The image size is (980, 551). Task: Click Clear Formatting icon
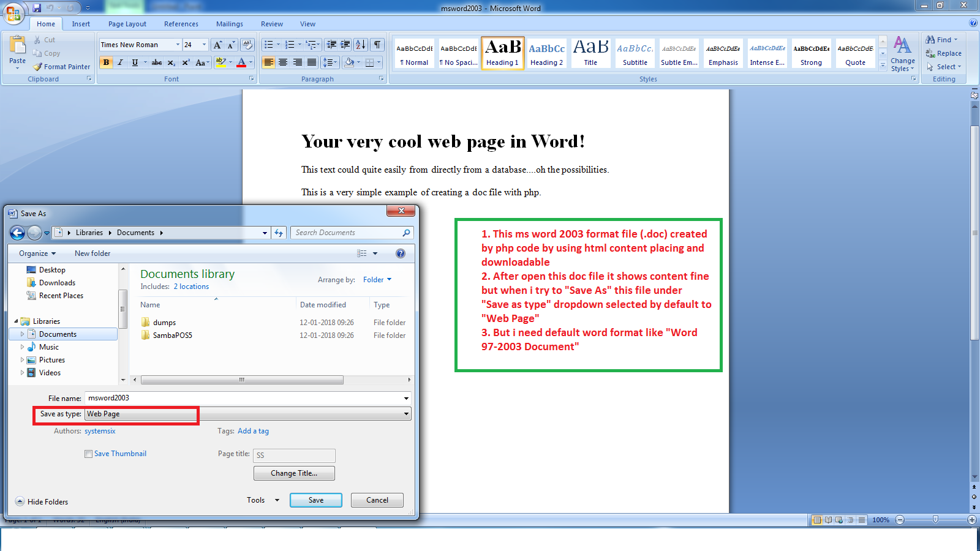[247, 45]
